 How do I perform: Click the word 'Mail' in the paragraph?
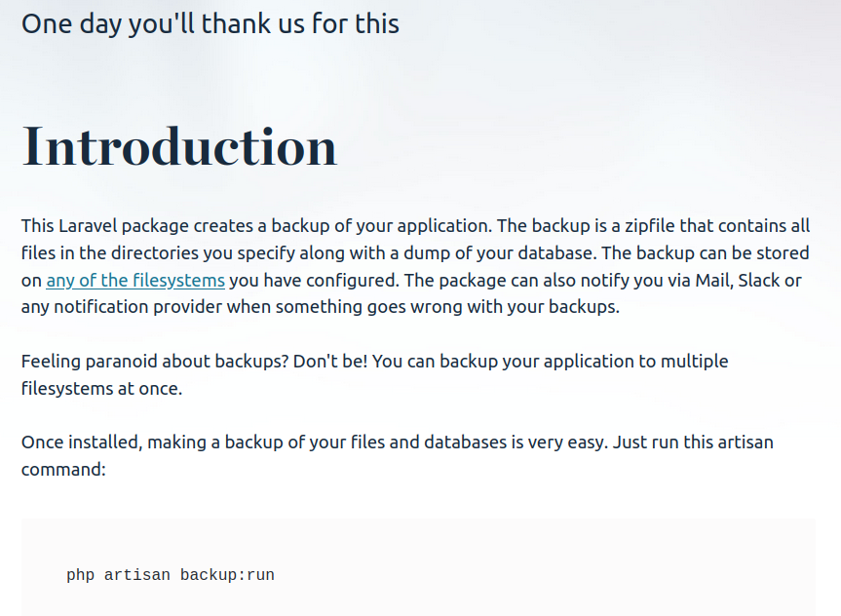[x=714, y=280]
